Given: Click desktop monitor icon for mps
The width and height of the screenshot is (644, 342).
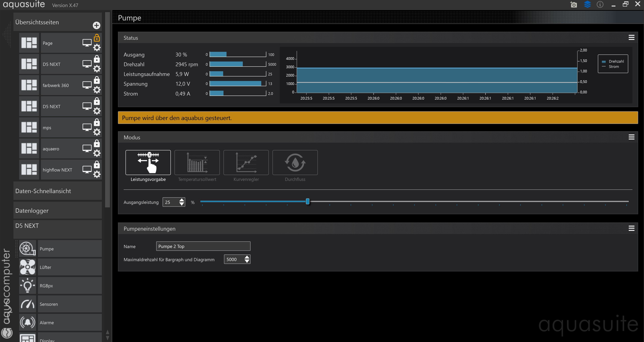Looking at the screenshot, I should (87, 127).
